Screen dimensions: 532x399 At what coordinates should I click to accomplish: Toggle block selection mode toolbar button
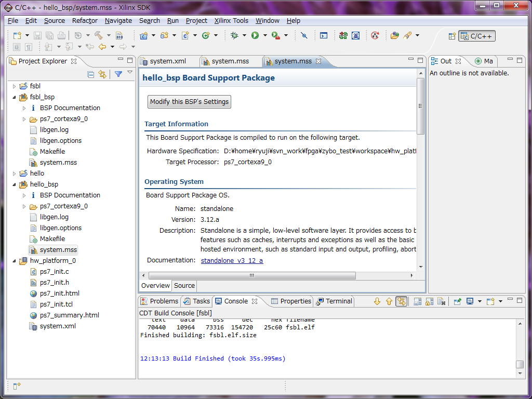(x=17, y=47)
